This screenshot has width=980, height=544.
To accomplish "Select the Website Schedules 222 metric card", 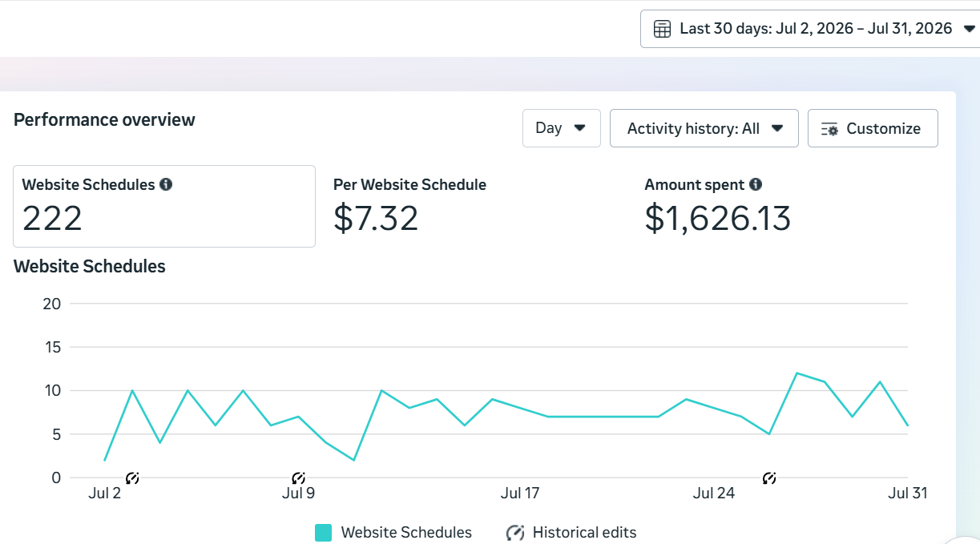I will pyautogui.click(x=164, y=207).
